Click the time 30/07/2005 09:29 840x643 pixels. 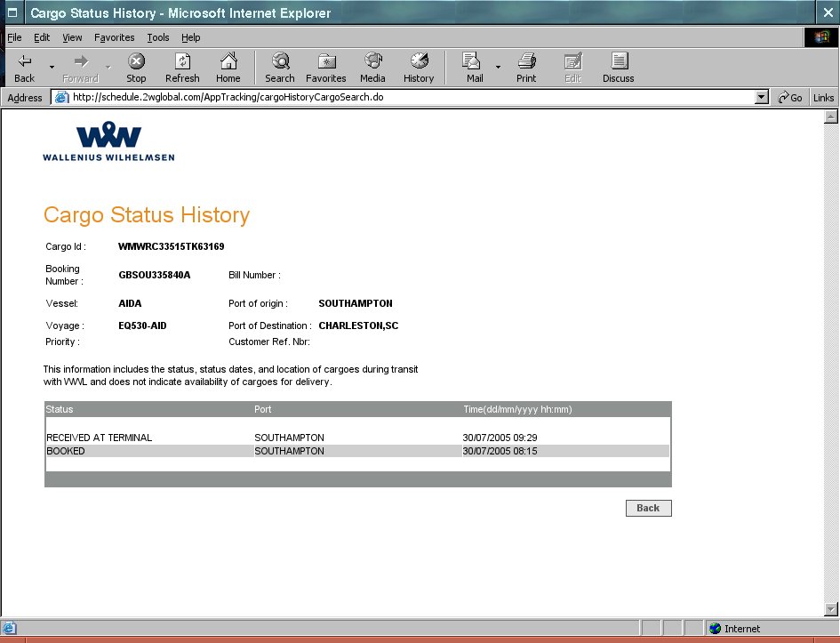click(500, 438)
